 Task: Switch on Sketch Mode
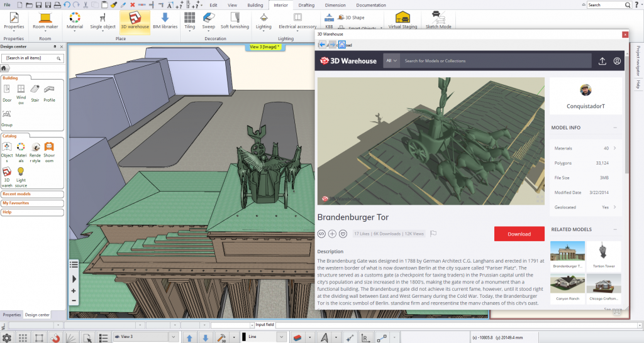pyautogui.click(x=438, y=20)
